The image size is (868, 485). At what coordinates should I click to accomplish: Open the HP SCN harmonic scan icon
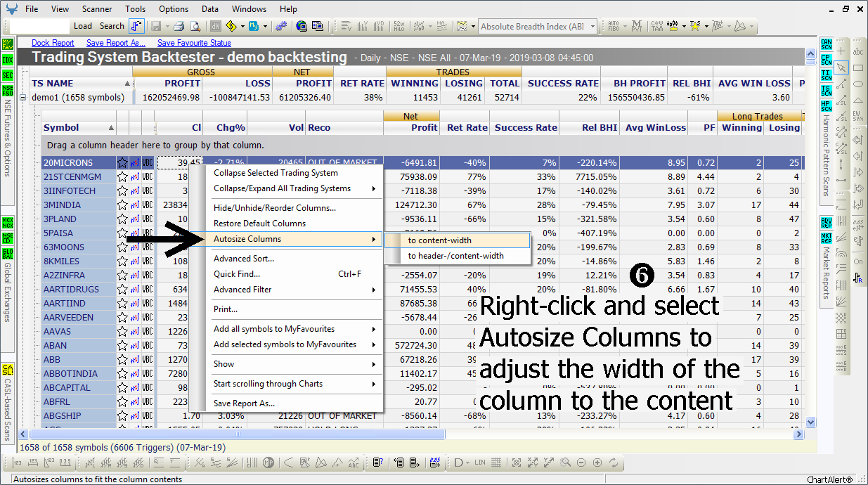827,105
